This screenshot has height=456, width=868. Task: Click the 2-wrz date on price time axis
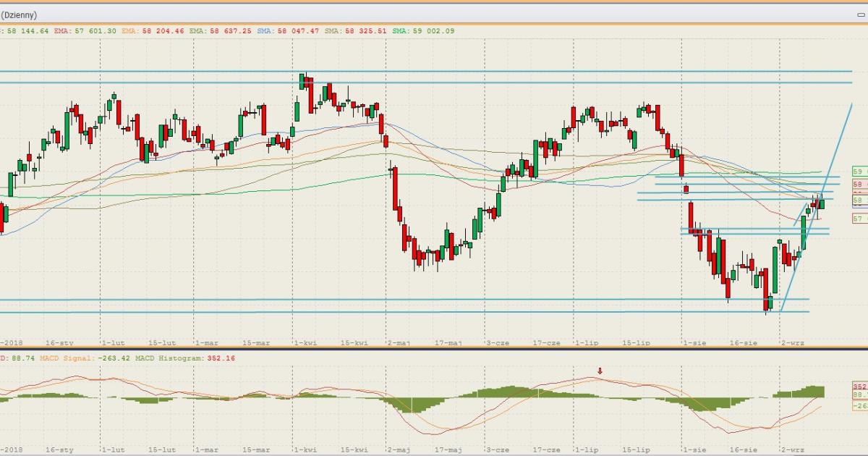[792, 342]
